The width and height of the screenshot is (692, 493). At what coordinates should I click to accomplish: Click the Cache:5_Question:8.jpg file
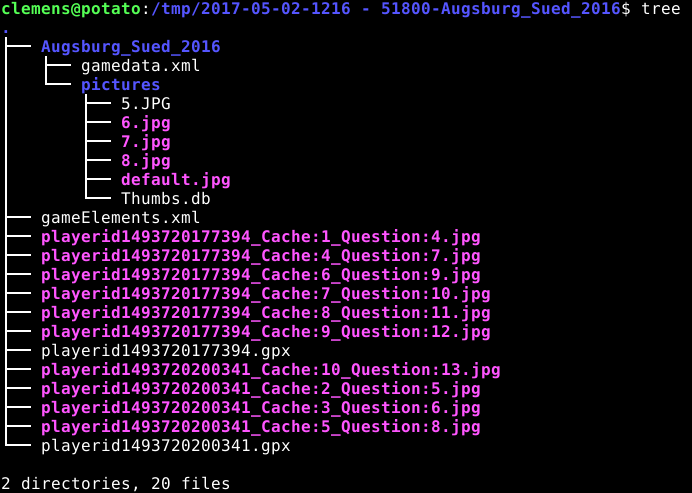[261, 427]
